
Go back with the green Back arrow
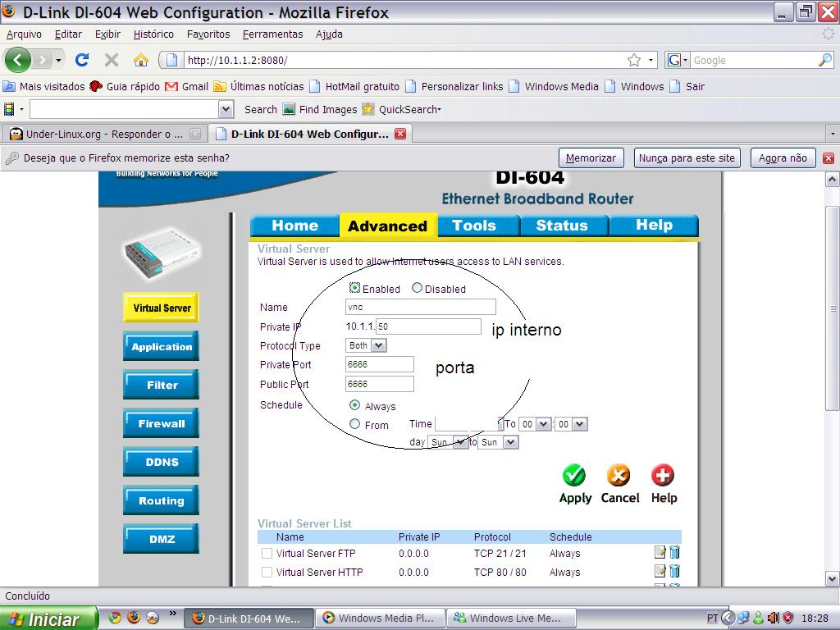coord(18,59)
